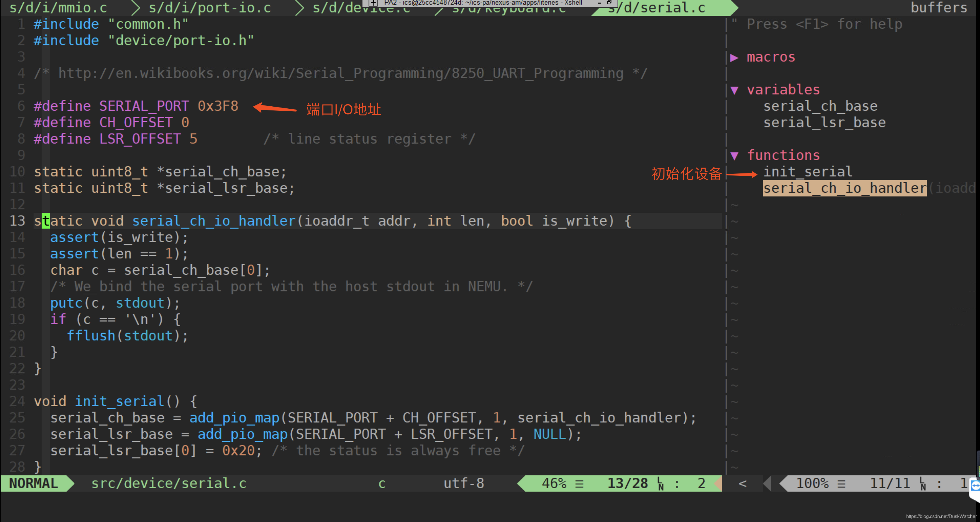Select the s/d/serial.c active tab

click(x=661, y=8)
